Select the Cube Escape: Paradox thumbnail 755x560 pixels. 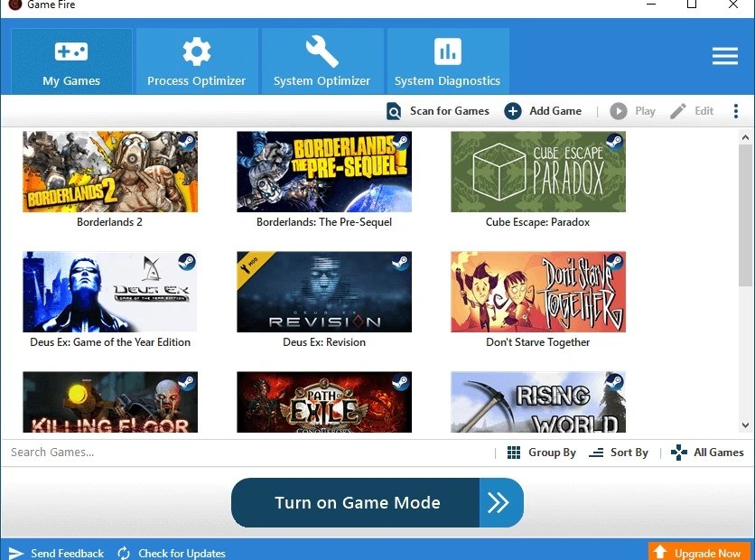point(536,172)
